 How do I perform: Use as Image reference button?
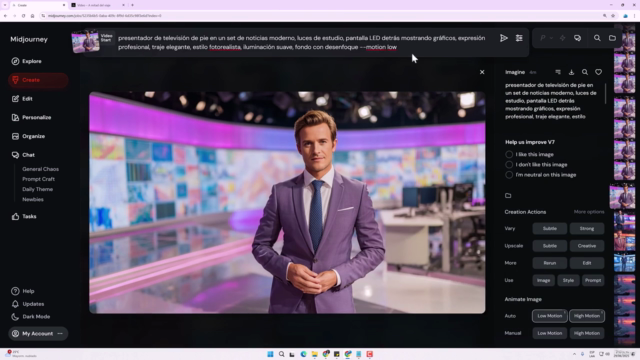(543, 280)
